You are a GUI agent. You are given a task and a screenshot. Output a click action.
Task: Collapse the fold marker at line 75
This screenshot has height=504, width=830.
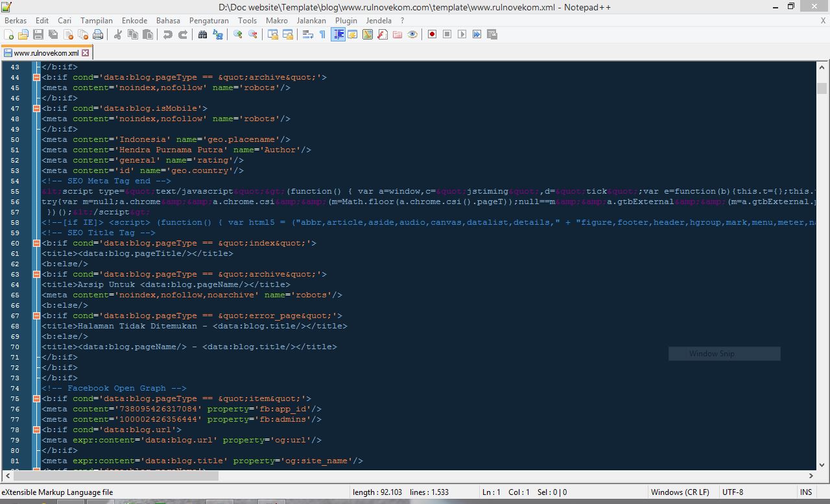click(x=36, y=398)
